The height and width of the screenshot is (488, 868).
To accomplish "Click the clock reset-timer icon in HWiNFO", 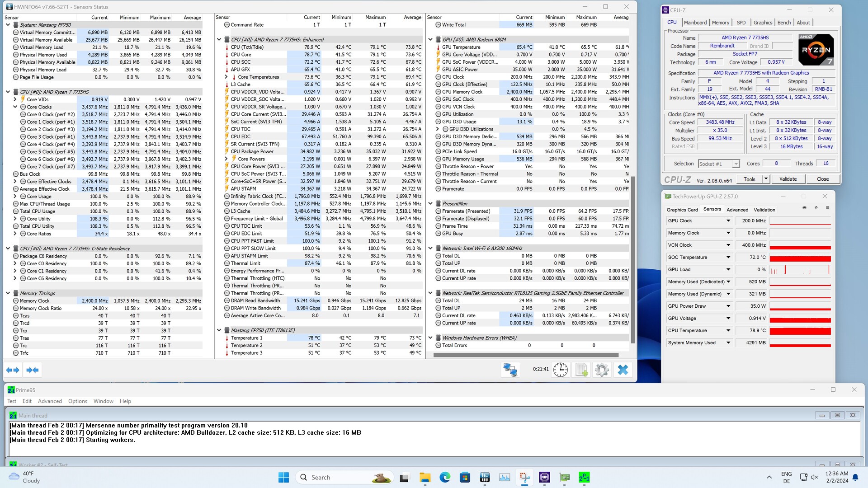I will point(560,370).
